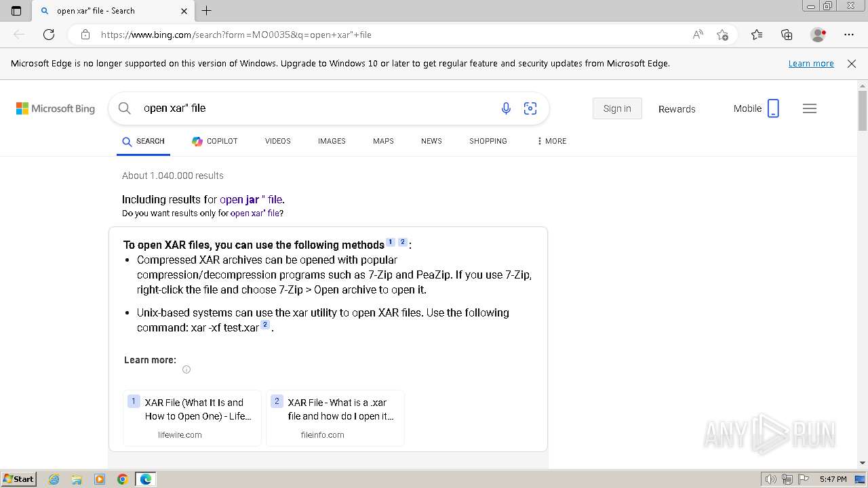Screen dimensions: 868x488
Task: Select the Edge taskbar button
Action: pyautogui.click(x=146, y=479)
